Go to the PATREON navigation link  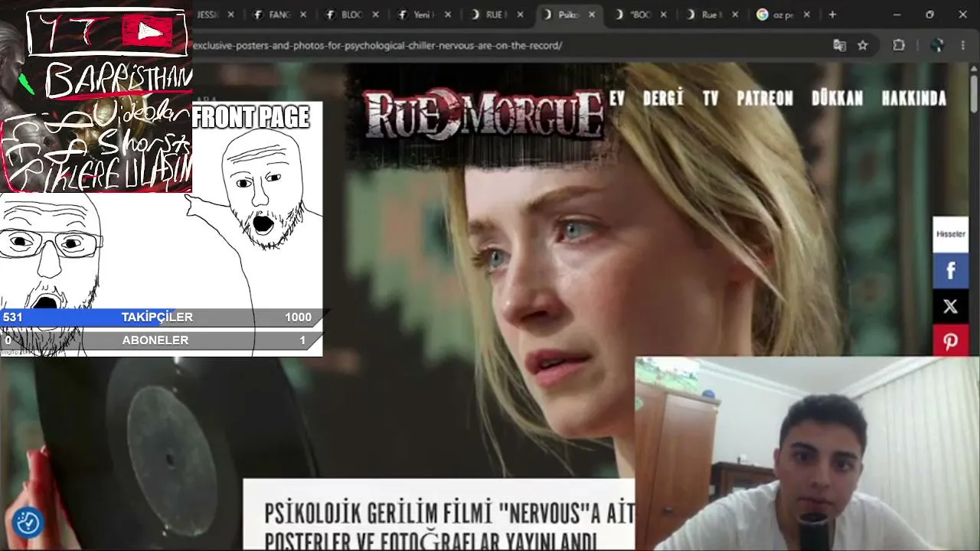[765, 98]
